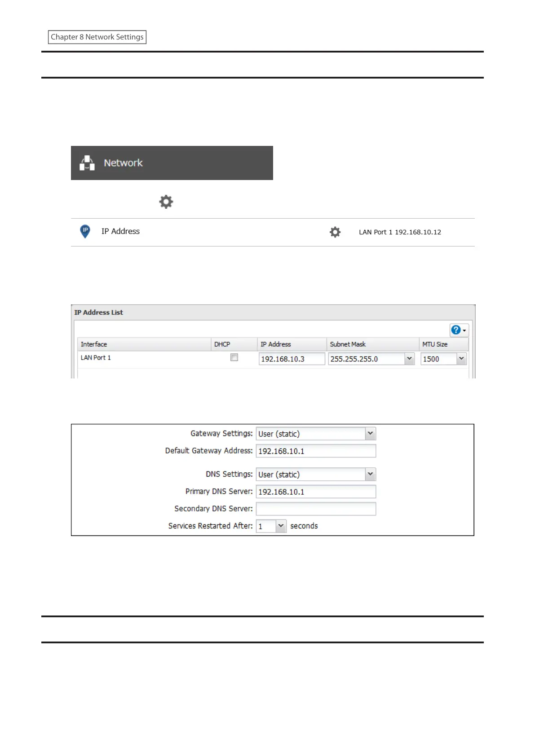This screenshot has height=756, width=535.
Task: Click the Chapter 8 Network Settings label
Action: click(97, 37)
